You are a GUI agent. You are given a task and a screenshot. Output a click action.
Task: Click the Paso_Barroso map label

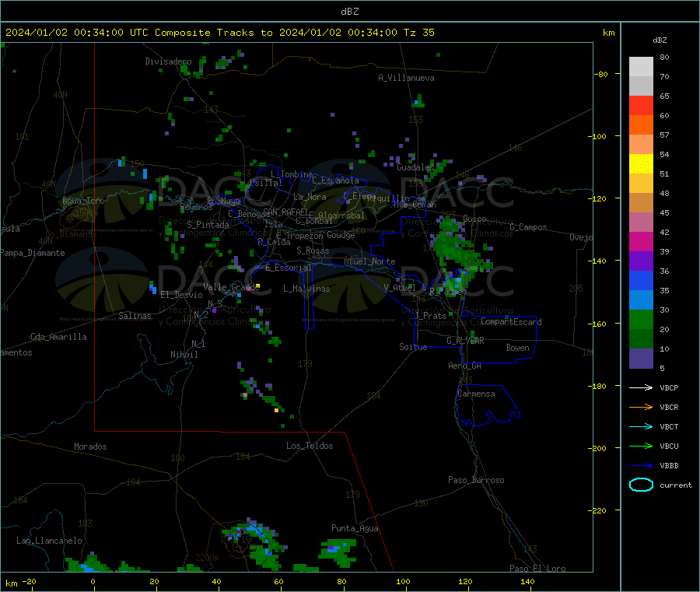click(476, 480)
